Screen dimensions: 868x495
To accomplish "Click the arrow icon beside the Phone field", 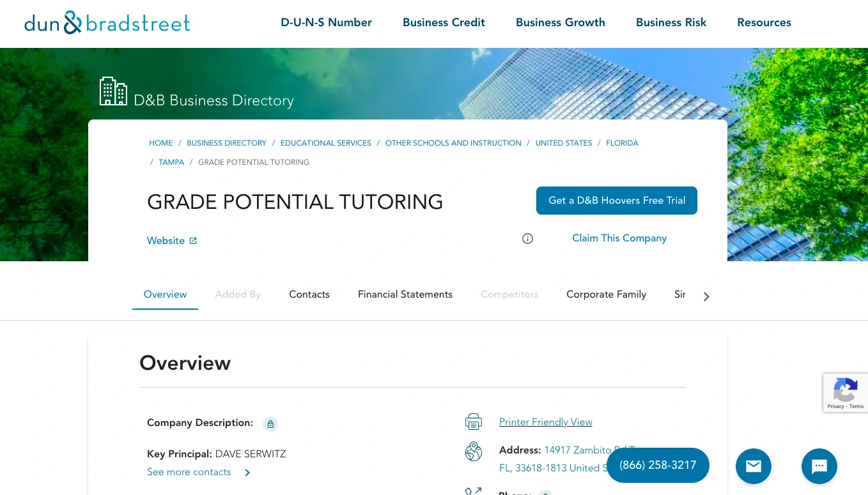I will point(473,491).
